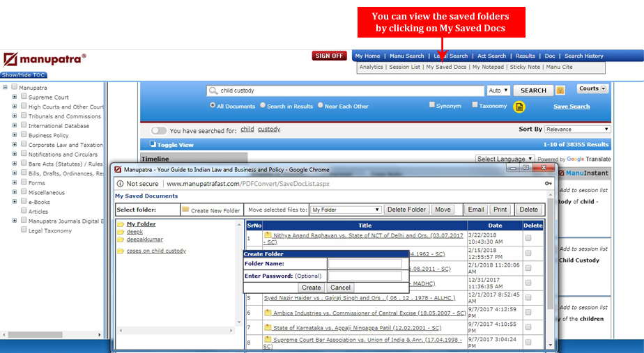
Task: Click the Show/Hide TOC button
Action: [x=24, y=75]
